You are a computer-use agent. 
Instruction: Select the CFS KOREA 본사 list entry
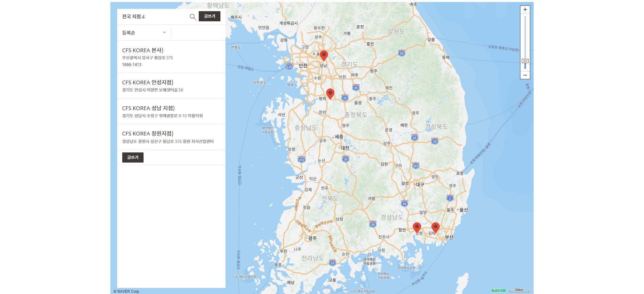pyautogui.click(x=171, y=57)
